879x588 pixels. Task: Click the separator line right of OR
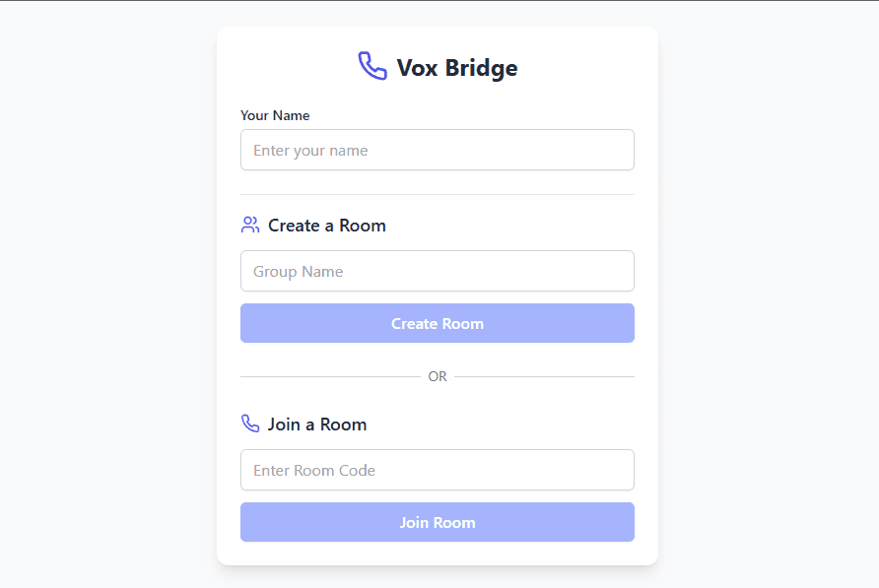pos(544,376)
